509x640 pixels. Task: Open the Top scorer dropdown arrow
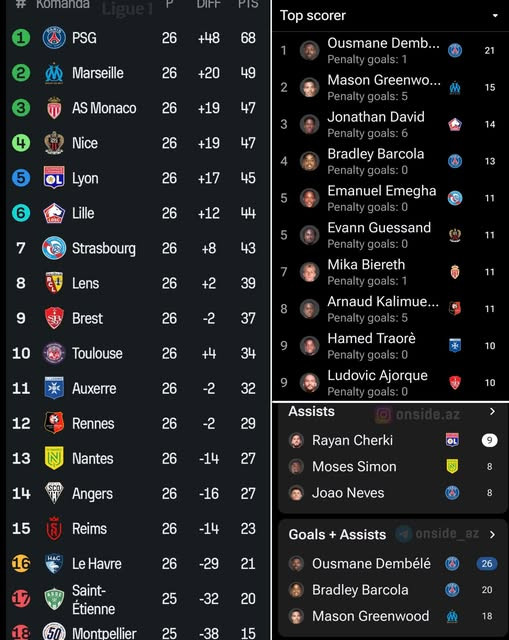click(495, 16)
